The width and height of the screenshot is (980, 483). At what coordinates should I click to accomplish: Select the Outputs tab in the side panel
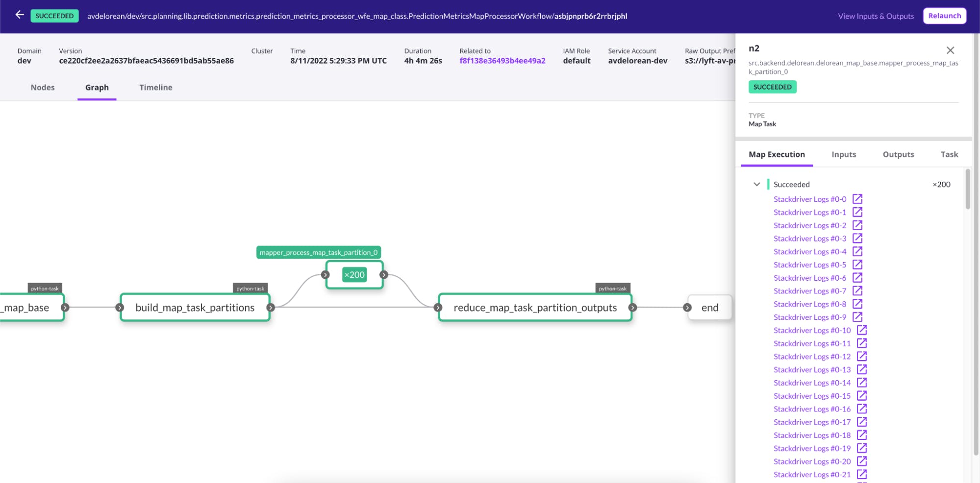[898, 154]
